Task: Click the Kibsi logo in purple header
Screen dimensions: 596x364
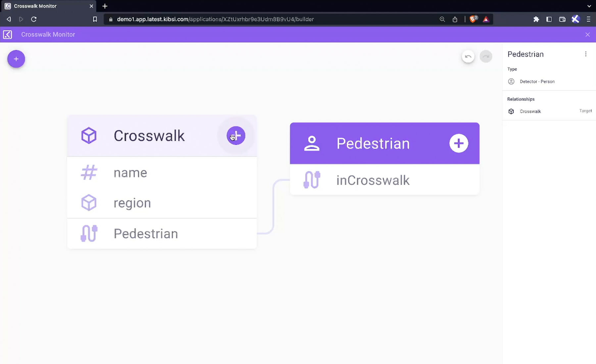Action: click(x=8, y=34)
